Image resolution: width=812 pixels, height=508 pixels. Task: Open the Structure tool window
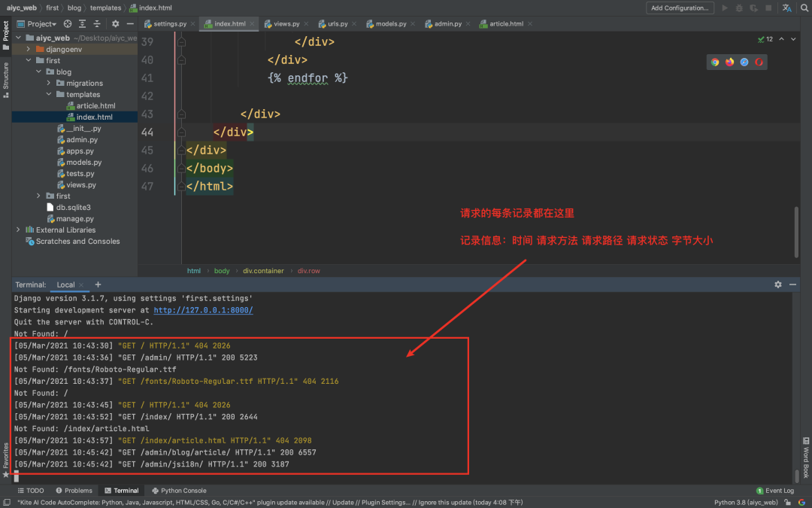tap(6, 79)
